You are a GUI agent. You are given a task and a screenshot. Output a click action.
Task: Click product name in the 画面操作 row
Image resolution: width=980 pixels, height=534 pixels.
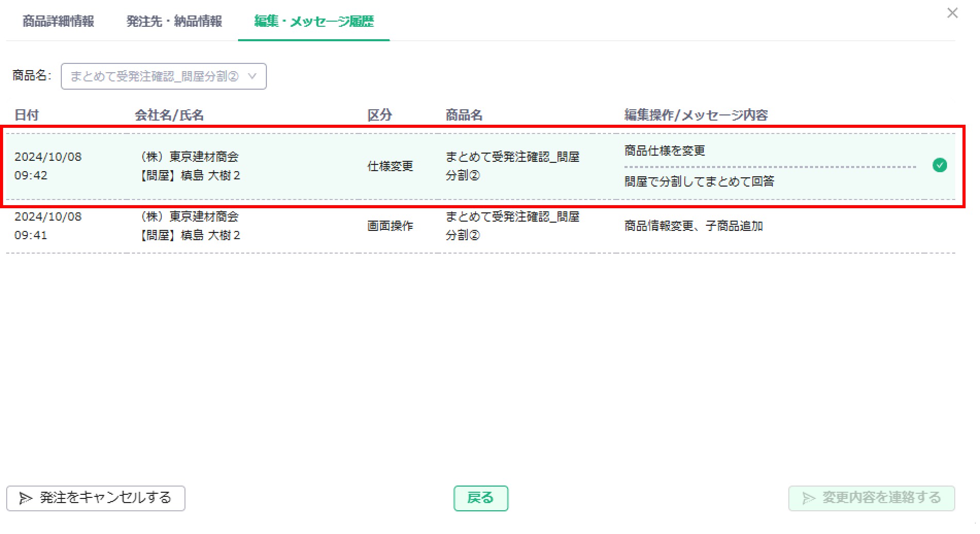(x=513, y=226)
